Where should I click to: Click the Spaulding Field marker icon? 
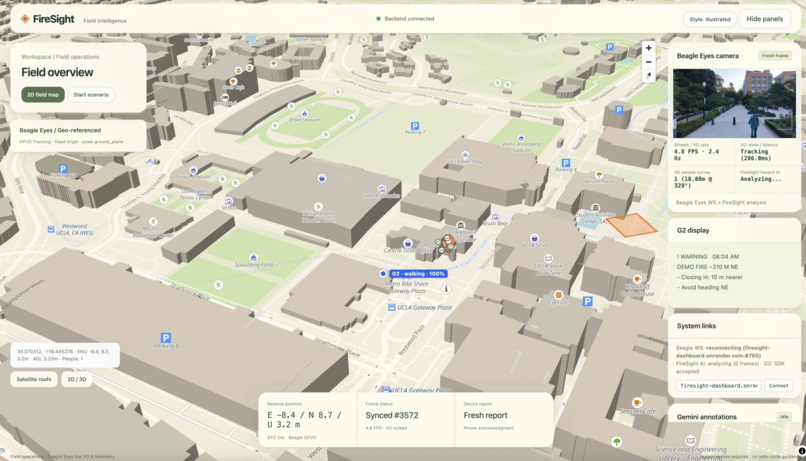pos(253,257)
